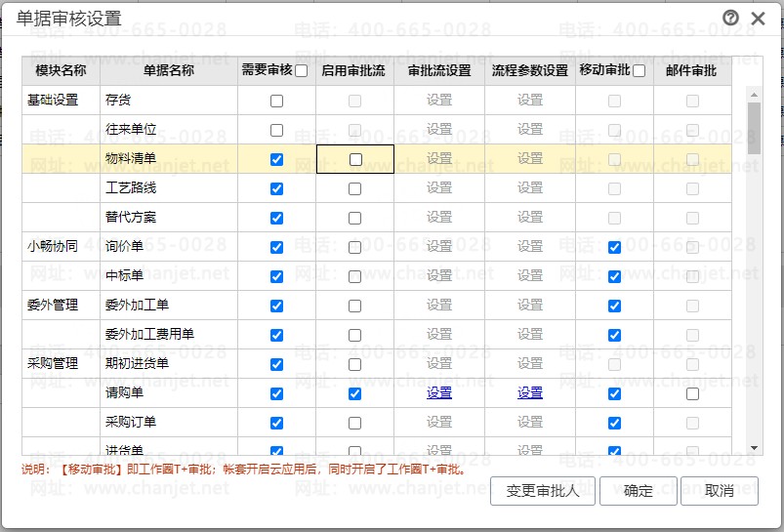Viewport: 784px width, 532px height.
Task: Open 流程参数设置 link for 请购单
Action: [x=530, y=393]
